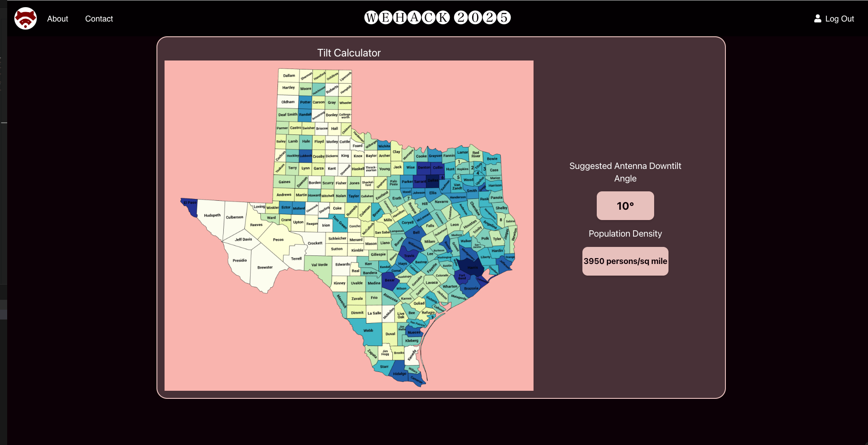This screenshot has width=868, height=445.
Task: Select Andrews county on the map
Action: click(284, 195)
